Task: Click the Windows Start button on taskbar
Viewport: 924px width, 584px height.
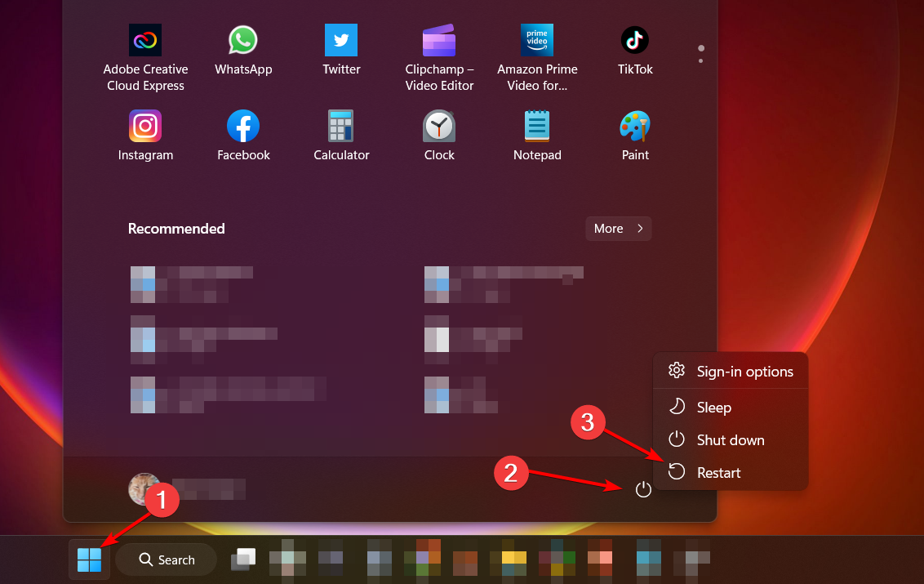Action: click(x=90, y=559)
